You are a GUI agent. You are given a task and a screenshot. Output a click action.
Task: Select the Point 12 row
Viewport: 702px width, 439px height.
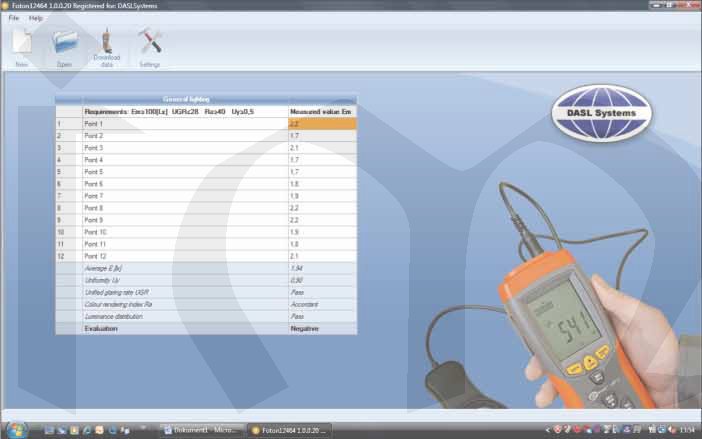tap(184, 256)
